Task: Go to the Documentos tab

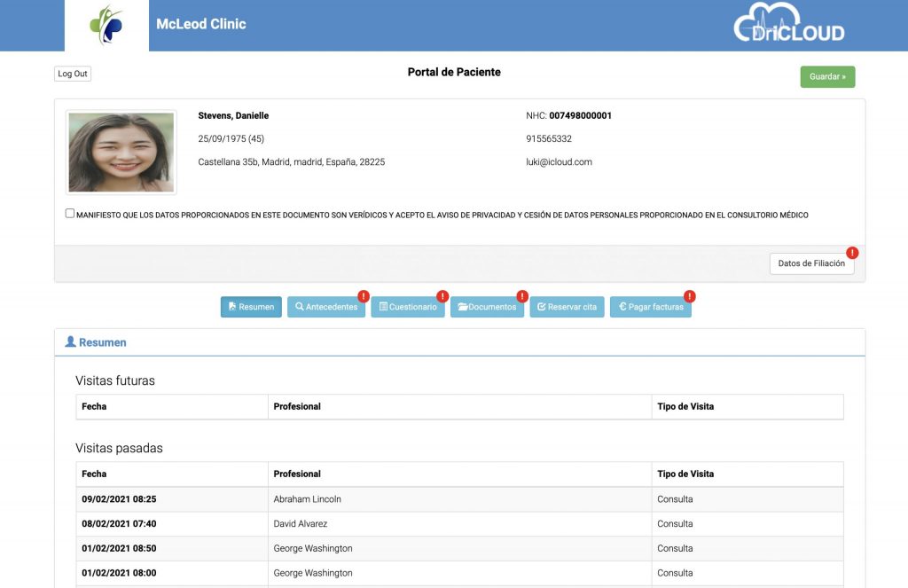Action: (x=487, y=307)
